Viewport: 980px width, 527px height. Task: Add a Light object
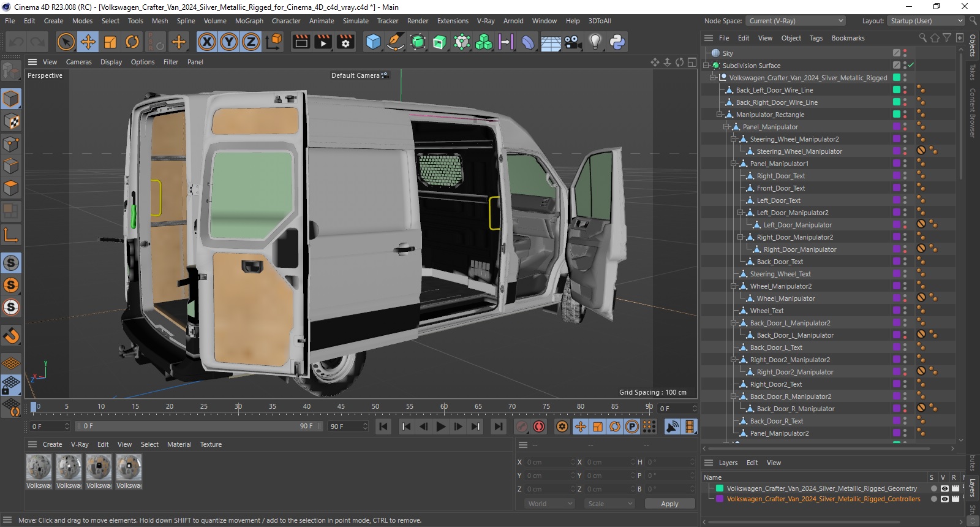pyautogui.click(x=595, y=42)
